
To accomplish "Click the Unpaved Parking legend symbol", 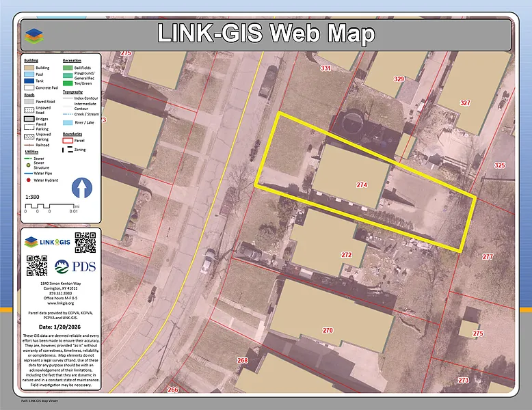I will (x=29, y=137).
